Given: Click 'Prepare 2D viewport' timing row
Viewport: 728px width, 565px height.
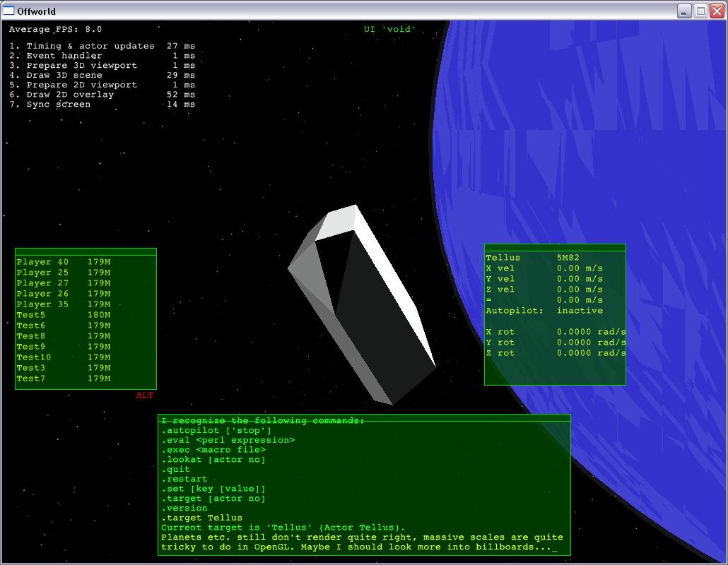Looking at the screenshot, I should [102, 85].
